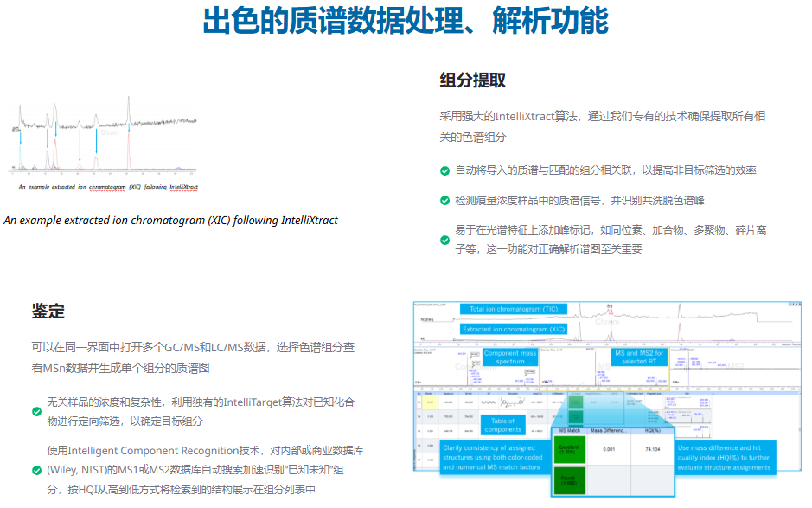This screenshot has width=812, height=508.
Task: Click the Total ion chromatogram (TIC) label
Action: point(514,309)
